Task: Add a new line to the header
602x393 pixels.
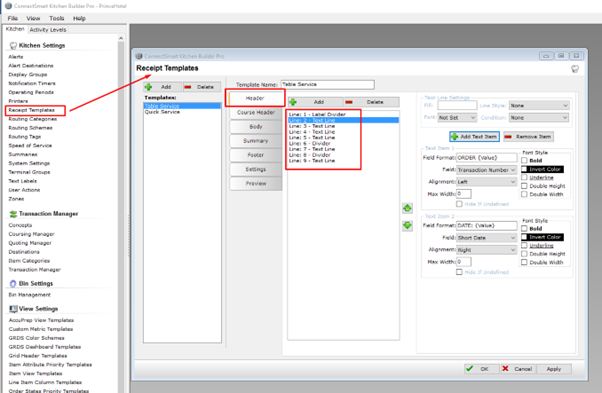Action: click(315, 102)
